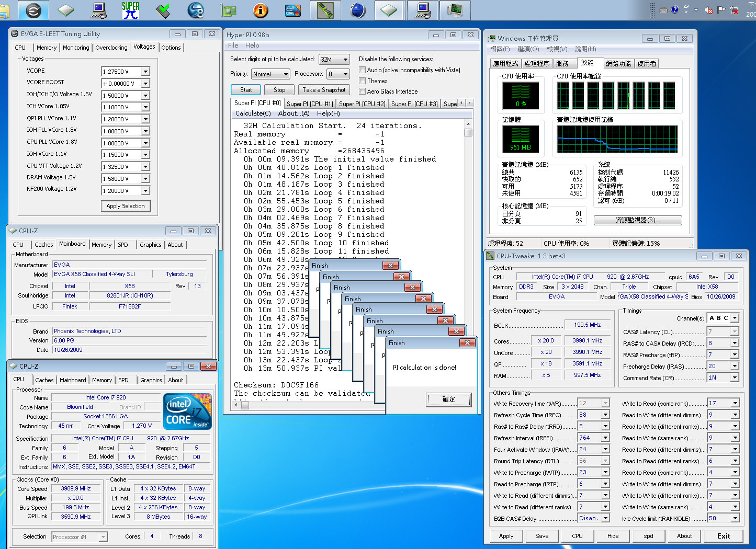The width and height of the screenshot is (756, 549).
Task: Click Take a Snapshot button
Action: click(x=324, y=90)
